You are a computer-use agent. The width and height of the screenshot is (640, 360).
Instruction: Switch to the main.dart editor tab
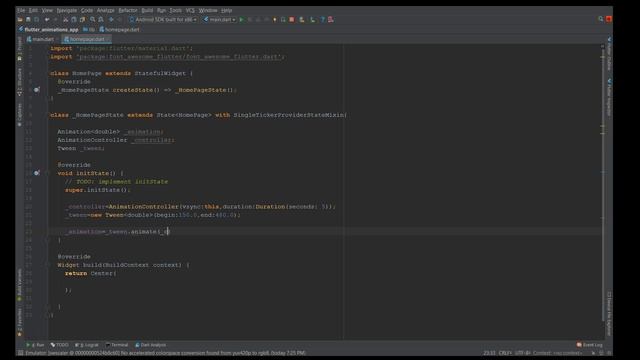[41, 39]
